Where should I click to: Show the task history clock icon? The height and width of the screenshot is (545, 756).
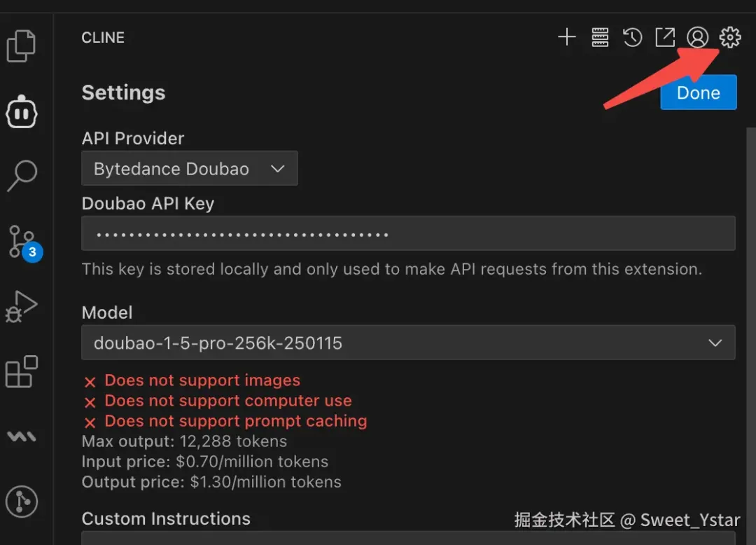click(632, 37)
